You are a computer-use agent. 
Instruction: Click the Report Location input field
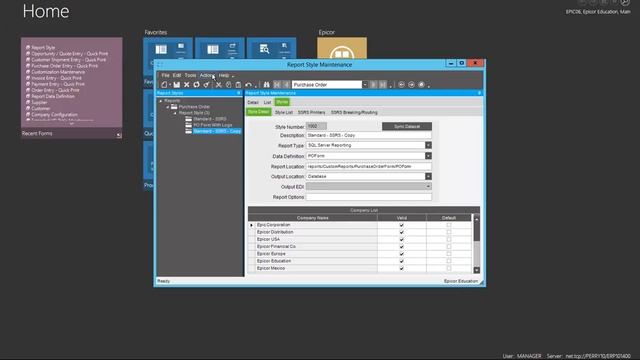[x=369, y=167]
